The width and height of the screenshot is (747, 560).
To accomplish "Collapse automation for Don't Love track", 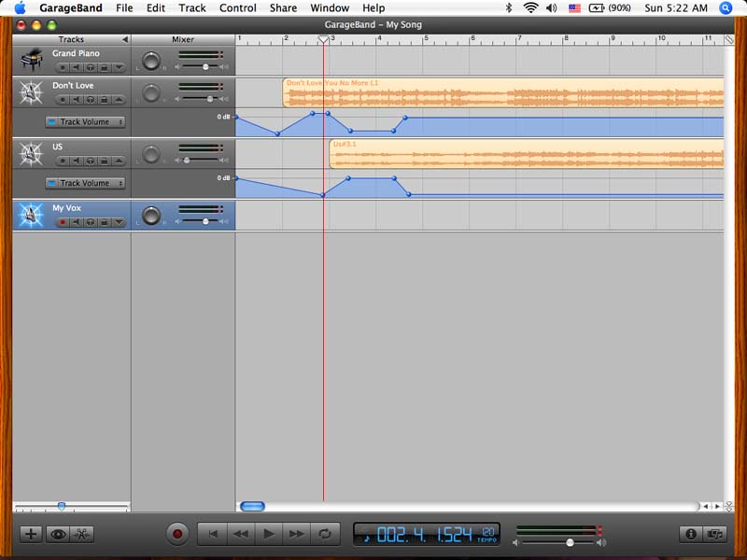I will [119, 100].
